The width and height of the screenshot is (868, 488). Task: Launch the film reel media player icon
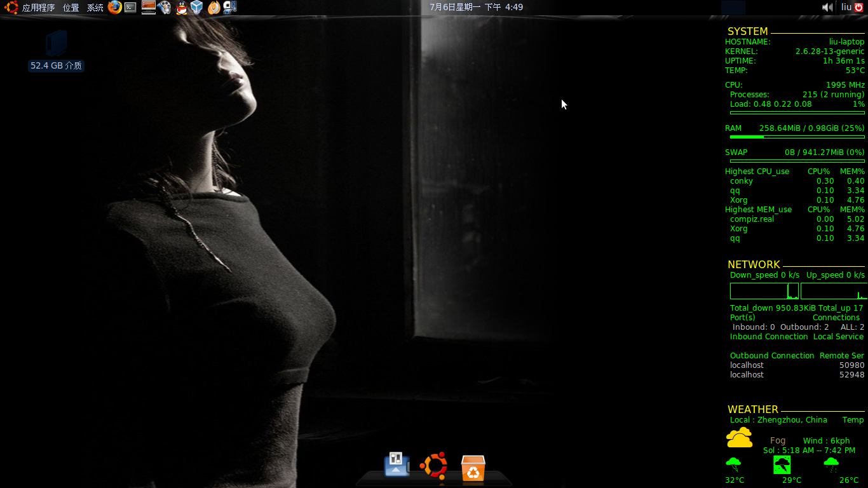pos(165,8)
